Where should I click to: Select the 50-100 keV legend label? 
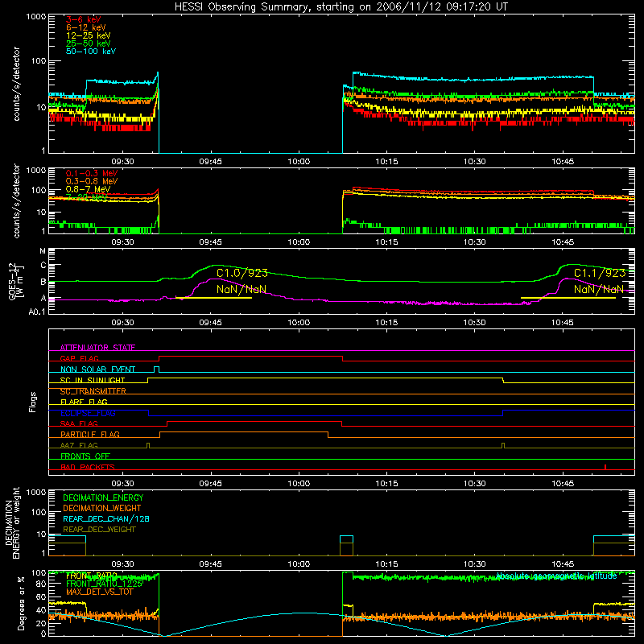click(91, 52)
